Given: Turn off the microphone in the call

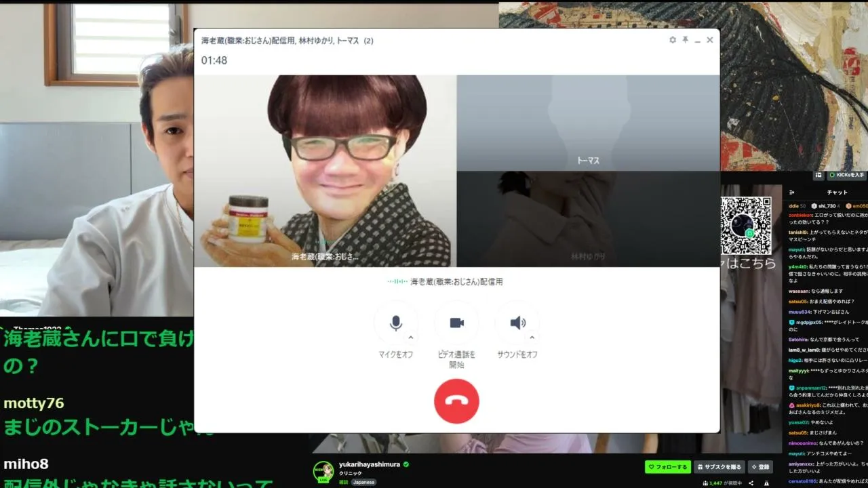Looking at the screenshot, I should [x=396, y=323].
